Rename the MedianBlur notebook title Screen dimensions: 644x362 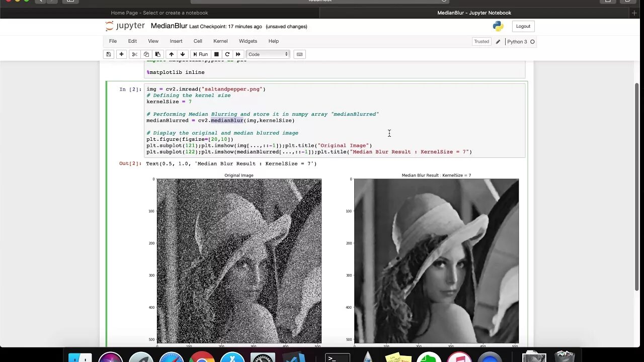[169, 26]
